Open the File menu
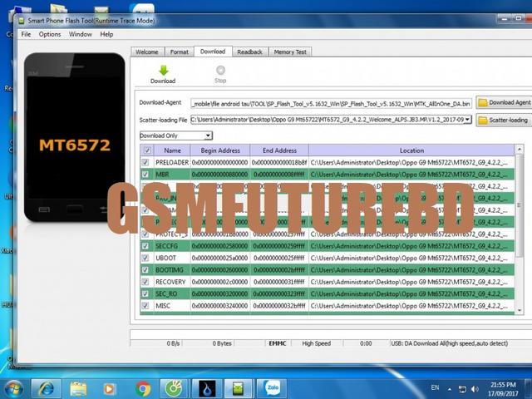The image size is (532, 399). [26, 34]
